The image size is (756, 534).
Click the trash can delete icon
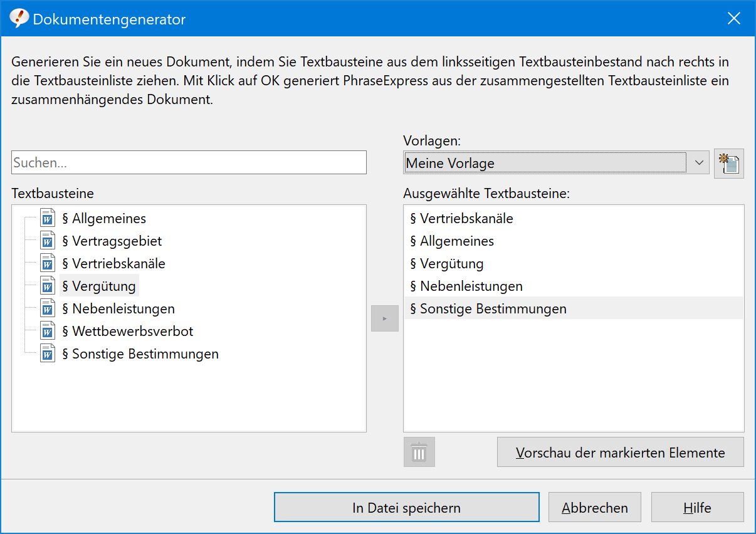point(419,452)
